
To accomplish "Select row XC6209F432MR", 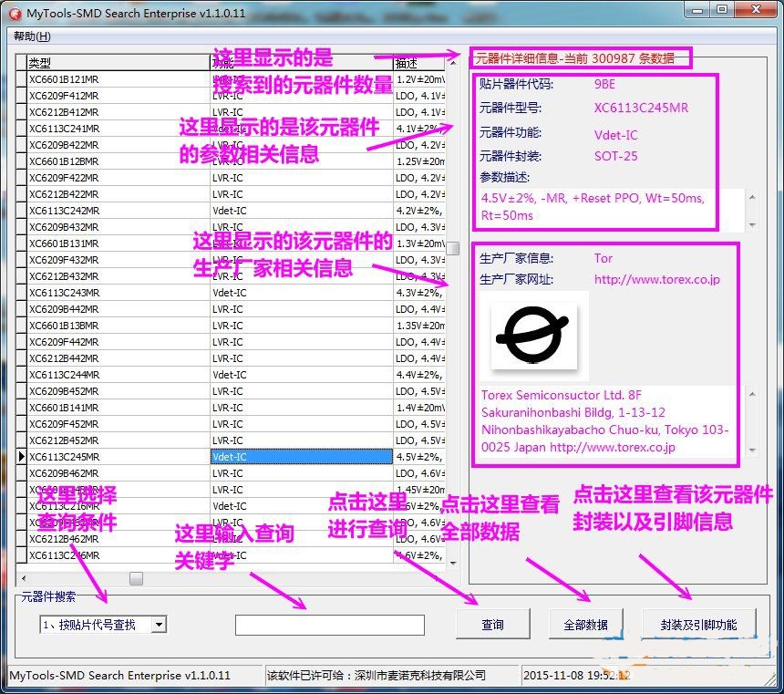I will pos(230,260).
